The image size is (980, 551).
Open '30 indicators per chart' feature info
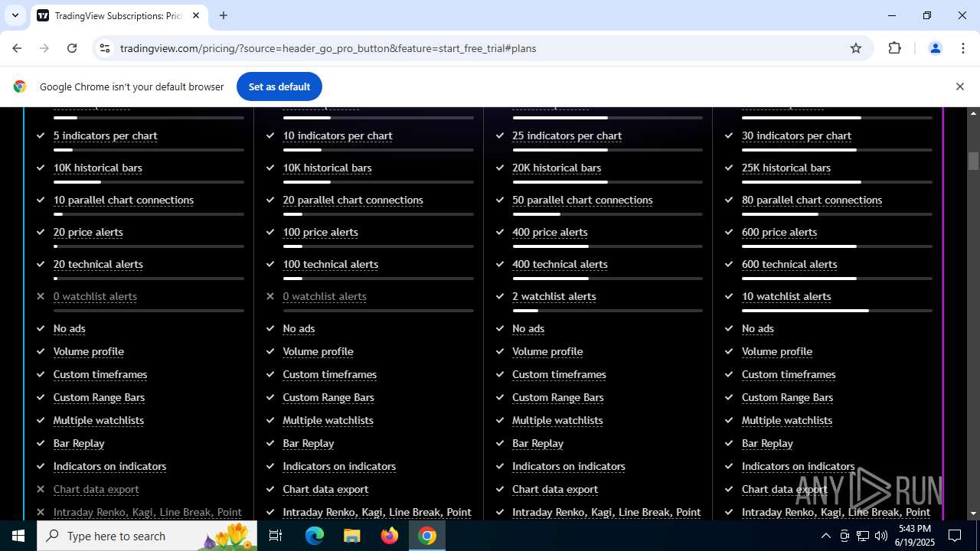[796, 135]
